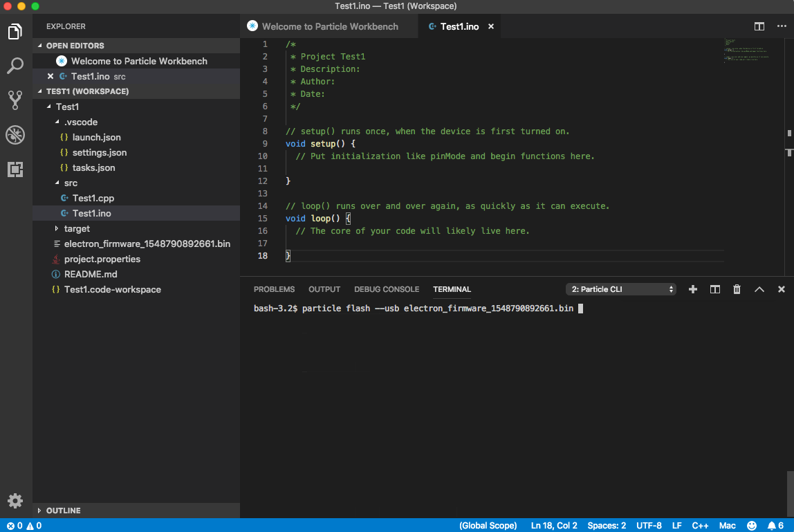Split the editor to the right
This screenshot has height=532, width=794.
point(759,26)
